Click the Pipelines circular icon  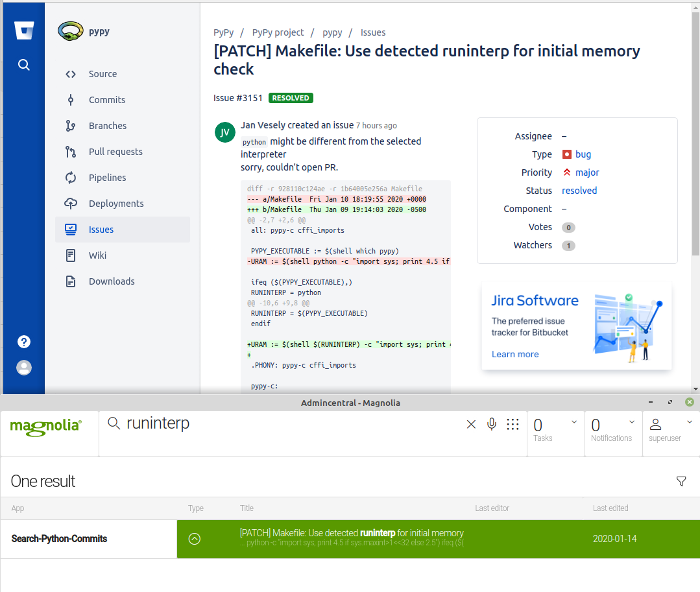(x=71, y=178)
